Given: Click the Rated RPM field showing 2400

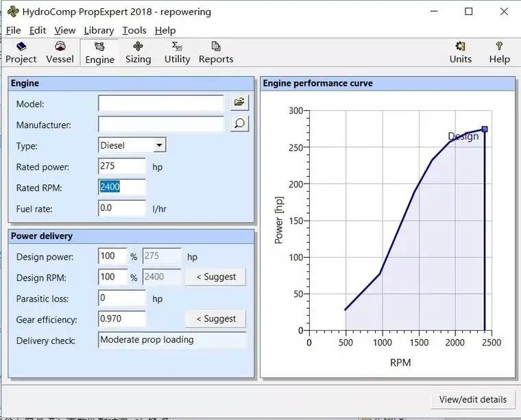Looking at the screenshot, I should pos(122,187).
